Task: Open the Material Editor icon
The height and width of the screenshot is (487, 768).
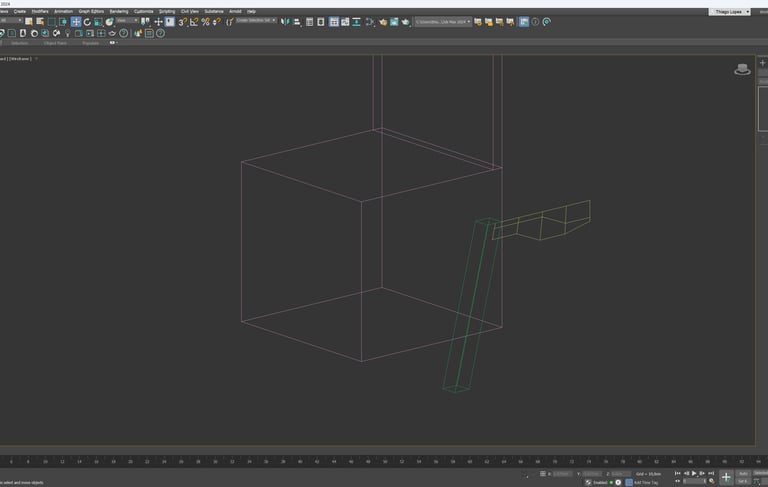Action: coord(371,21)
